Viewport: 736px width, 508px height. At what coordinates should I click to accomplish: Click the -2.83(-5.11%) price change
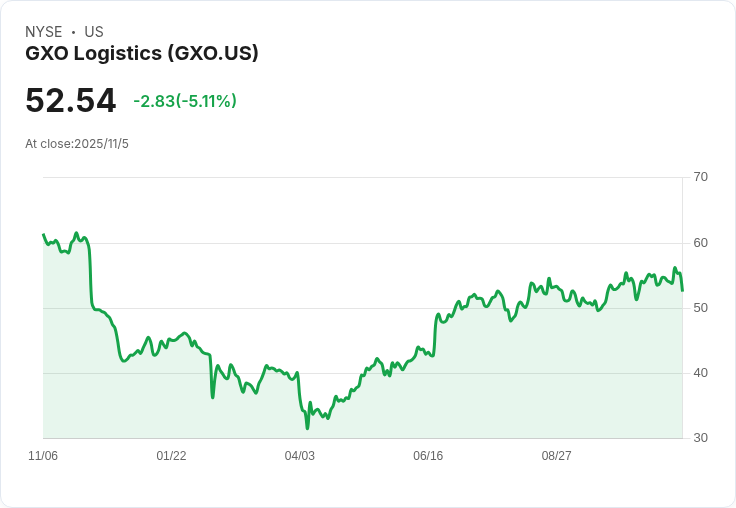[x=184, y=101]
